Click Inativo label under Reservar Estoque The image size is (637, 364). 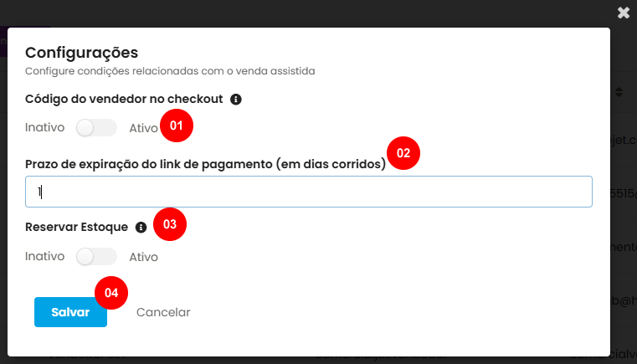pyautogui.click(x=44, y=256)
